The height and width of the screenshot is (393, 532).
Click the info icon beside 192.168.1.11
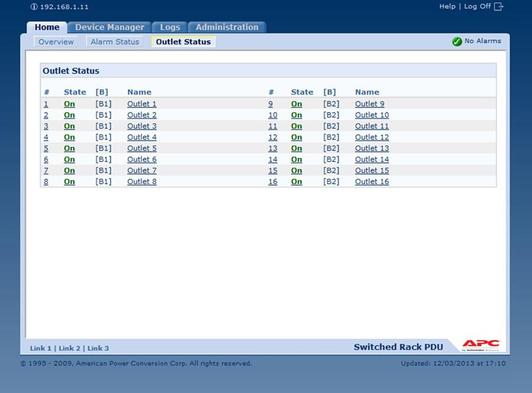pyautogui.click(x=33, y=7)
